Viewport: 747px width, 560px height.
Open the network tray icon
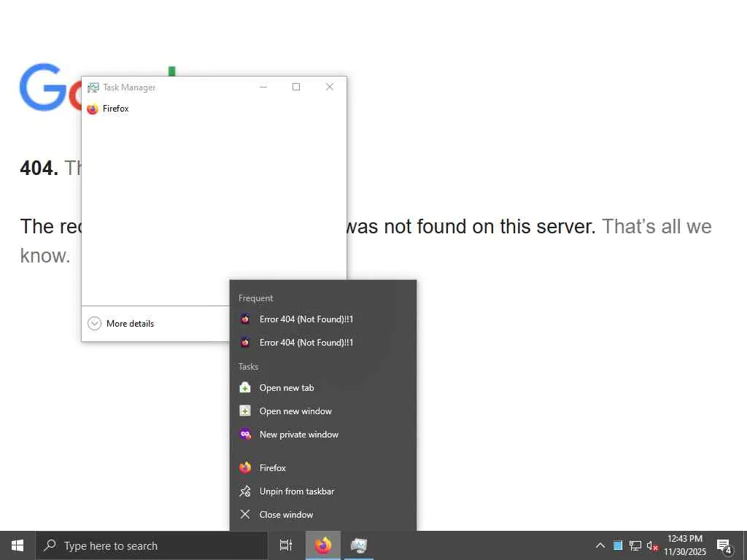[x=635, y=545]
